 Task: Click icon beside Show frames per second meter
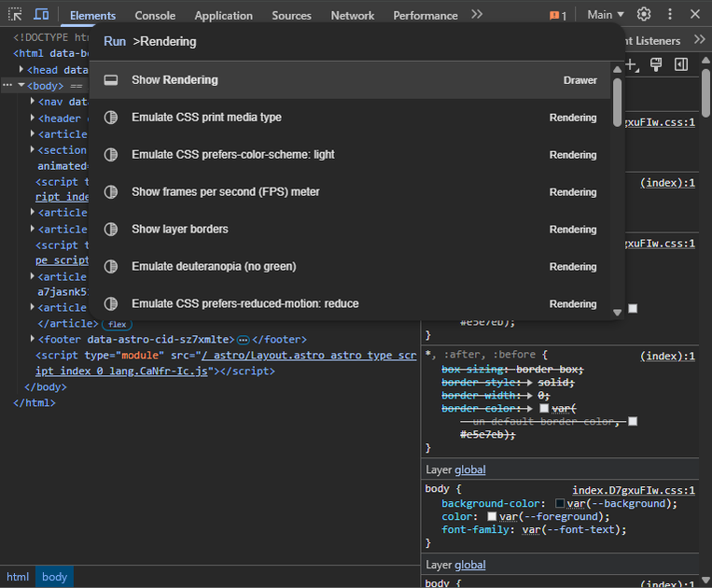111,192
